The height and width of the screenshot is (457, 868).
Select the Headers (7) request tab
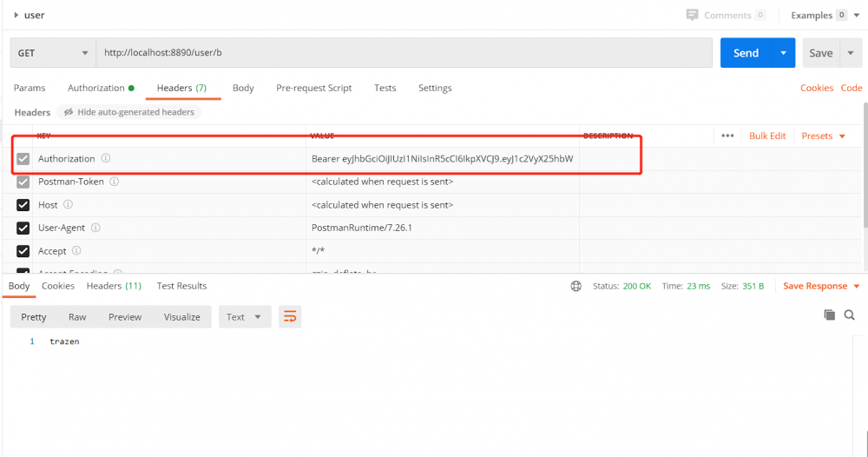(181, 88)
